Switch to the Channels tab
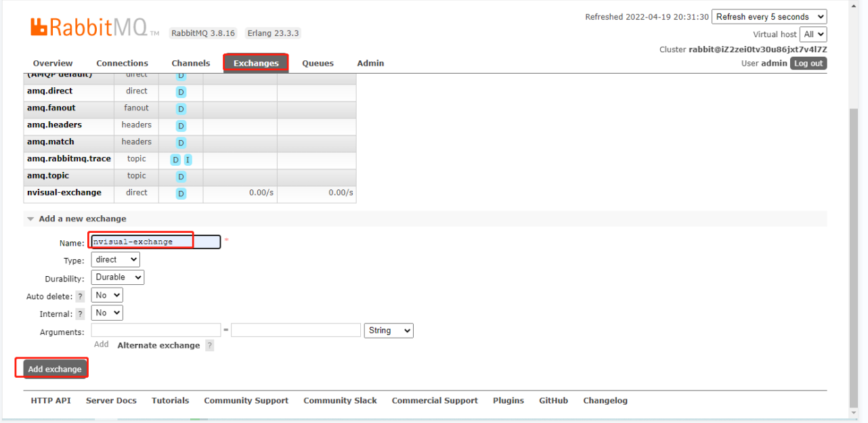 (x=191, y=63)
